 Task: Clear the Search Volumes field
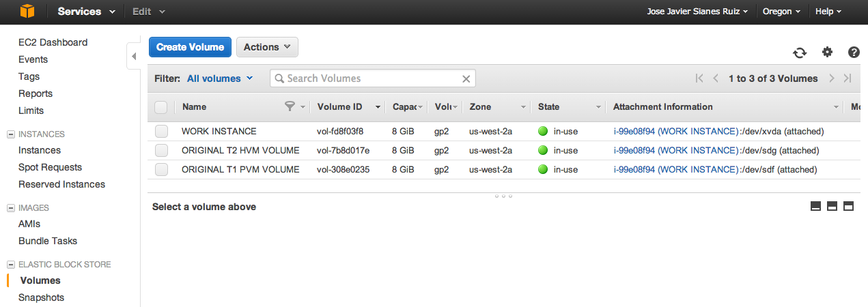tap(466, 79)
